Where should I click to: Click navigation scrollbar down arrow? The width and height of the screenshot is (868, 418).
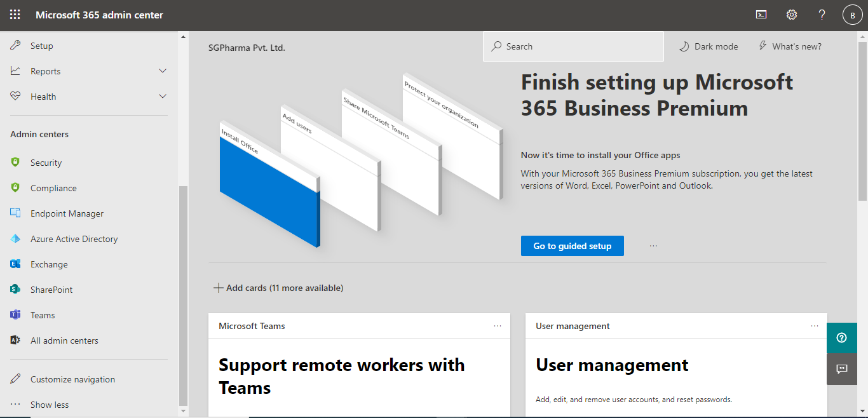(184, 412)
